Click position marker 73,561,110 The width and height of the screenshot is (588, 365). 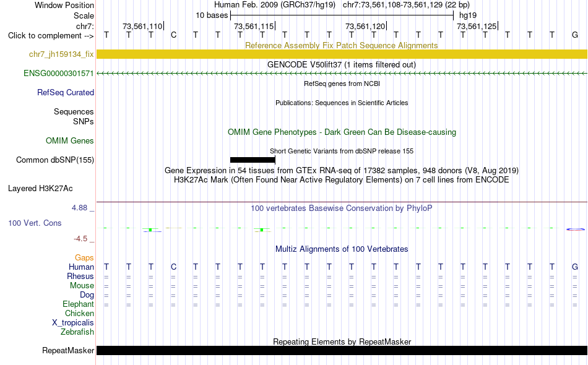[x=142, y=26]
